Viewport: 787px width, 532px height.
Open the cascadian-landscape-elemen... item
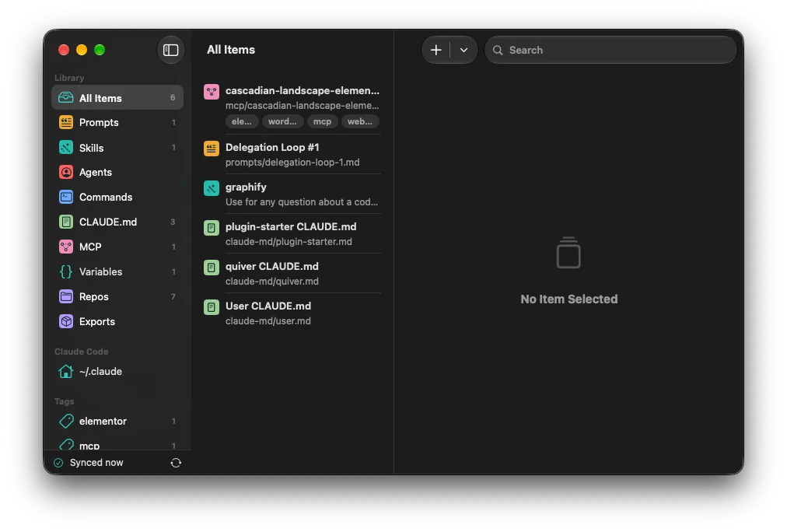(292, 106)
